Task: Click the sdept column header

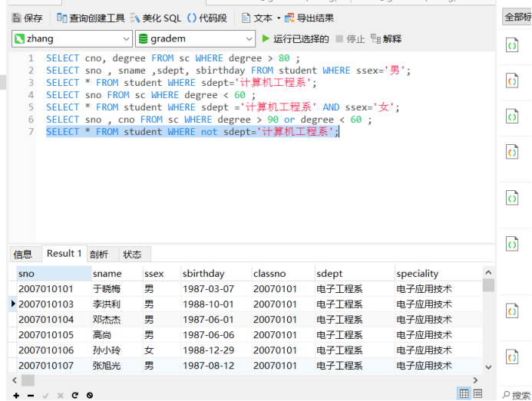Action: pos(355,274)
